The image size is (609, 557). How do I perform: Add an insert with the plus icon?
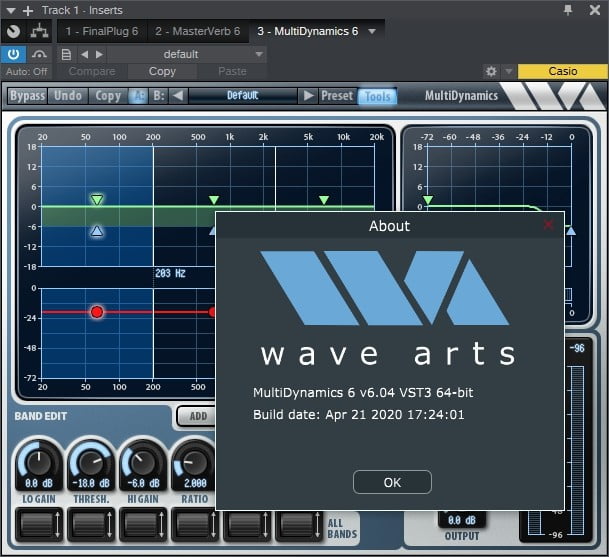[x=28, y=10]
